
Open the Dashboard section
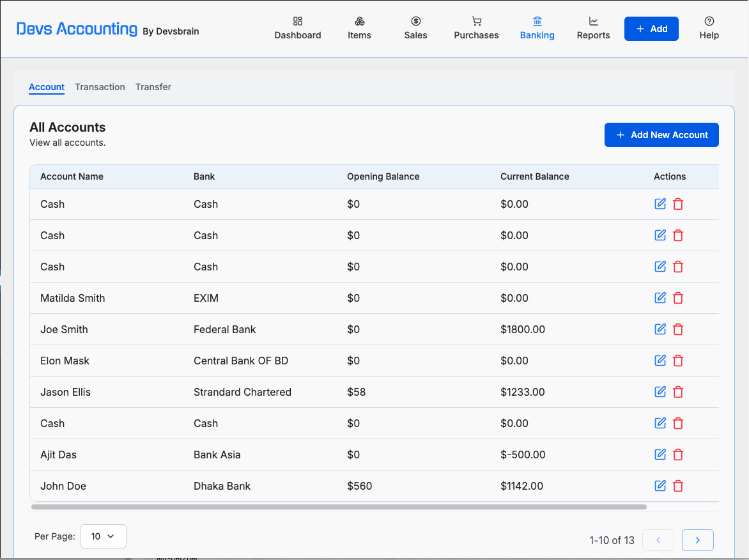coord(298,28)
